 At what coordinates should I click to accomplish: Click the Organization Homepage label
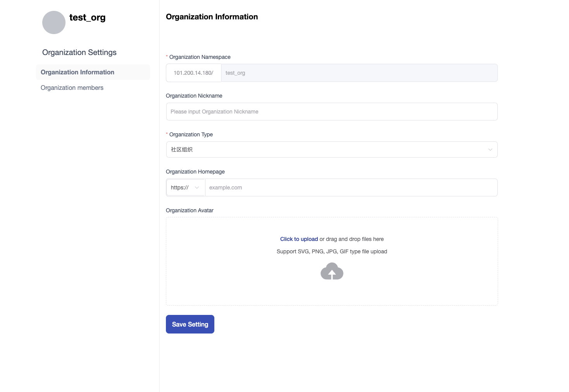(195, 172)
